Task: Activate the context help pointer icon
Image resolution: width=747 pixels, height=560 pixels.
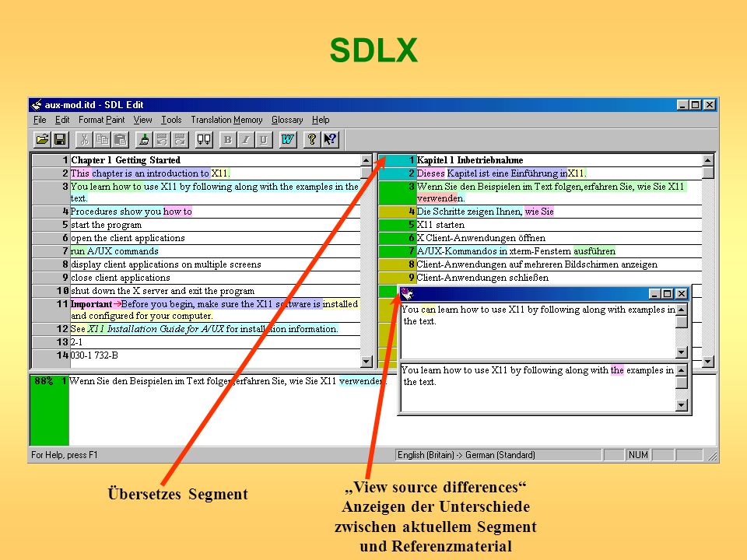Action: pos(330,139)
